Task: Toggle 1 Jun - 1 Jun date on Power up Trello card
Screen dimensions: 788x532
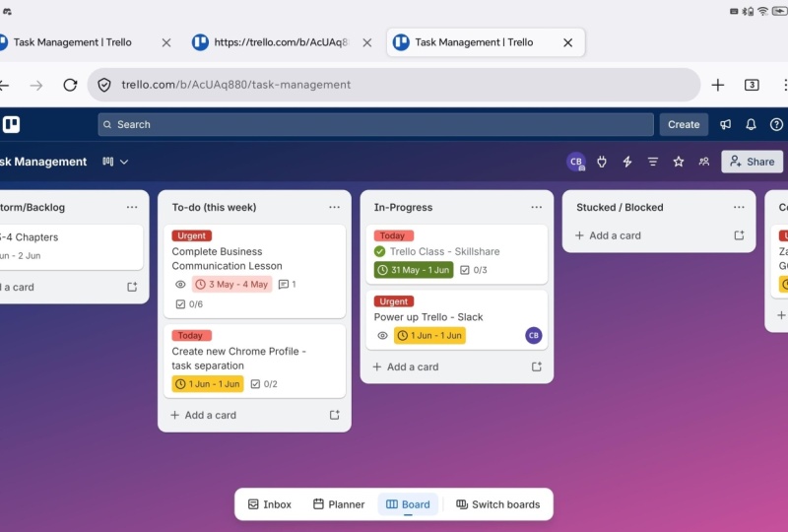Action: click(429, 335)
